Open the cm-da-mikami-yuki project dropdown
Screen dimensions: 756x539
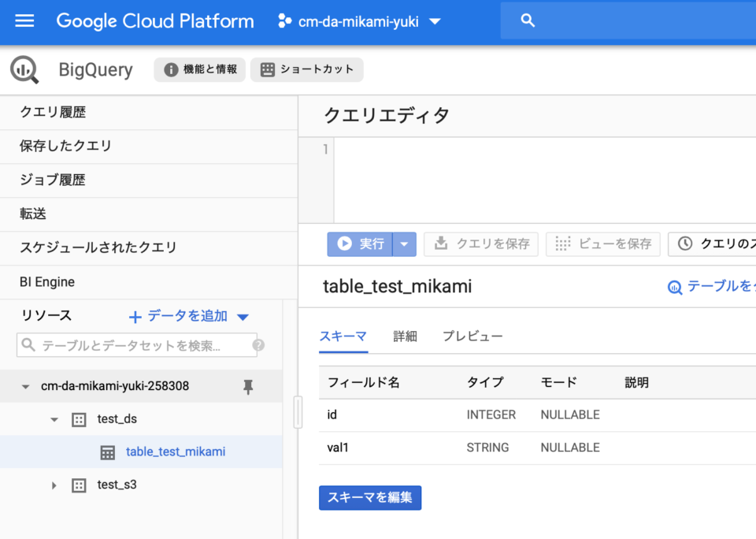pos(435,22)
